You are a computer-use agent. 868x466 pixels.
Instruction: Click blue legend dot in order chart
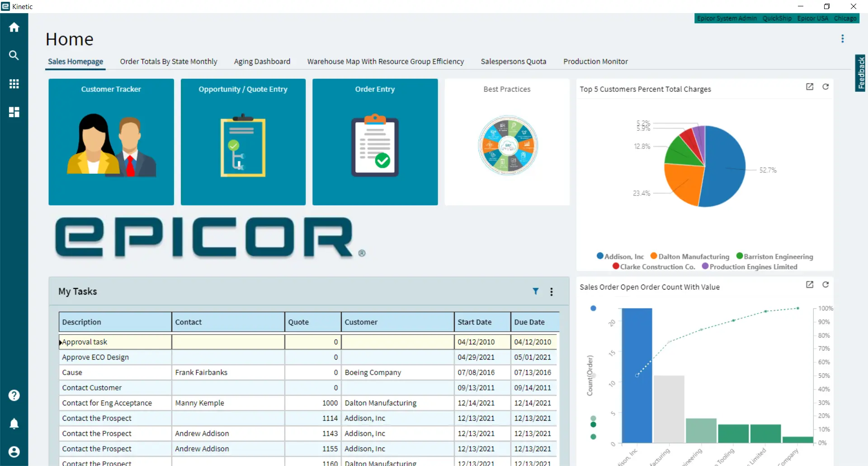pos(593,309)
